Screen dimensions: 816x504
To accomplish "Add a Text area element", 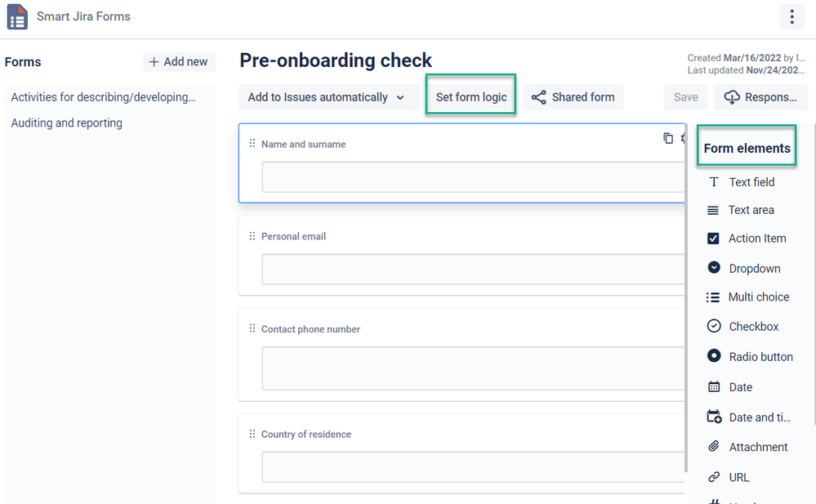I will click(751, 210).
